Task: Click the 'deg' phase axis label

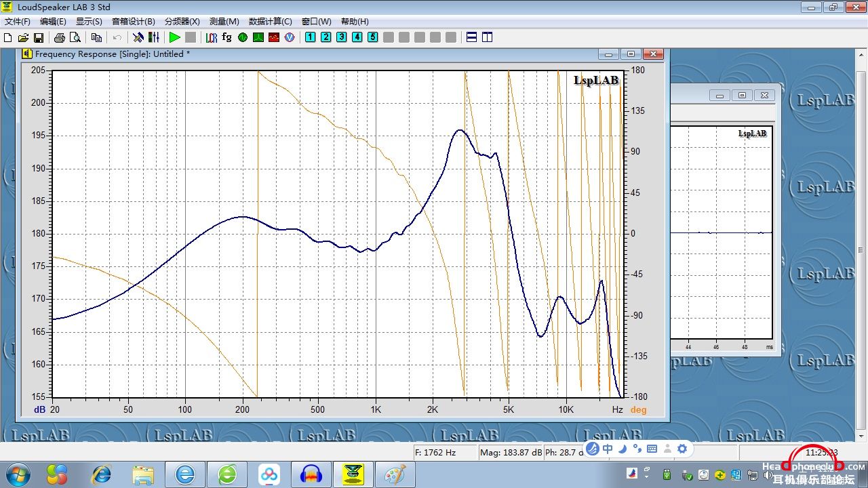Action: 639,409
